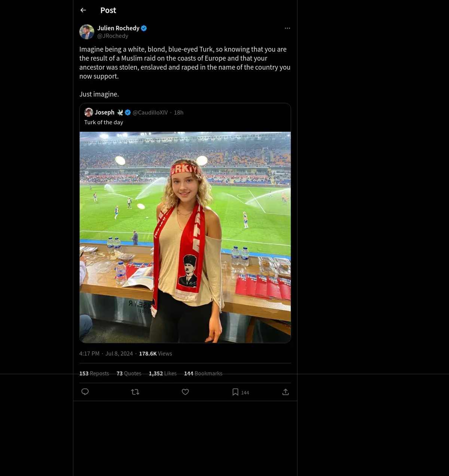The image size is (449, 476).
Task: Click the reply speech bubble icon
Action: tap(85, 392)
